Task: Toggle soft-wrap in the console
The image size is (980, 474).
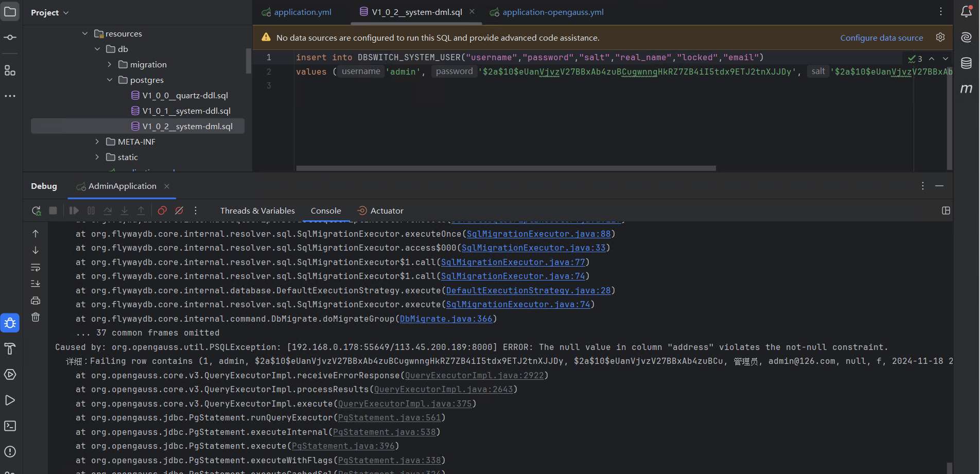Action: coord(36,267)
